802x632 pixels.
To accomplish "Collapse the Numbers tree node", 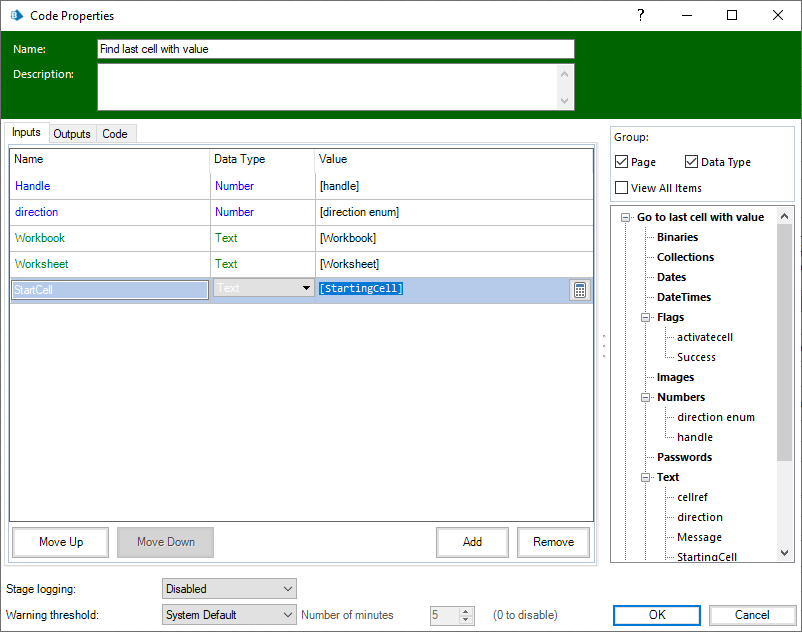I will click(x=645, y=397).
